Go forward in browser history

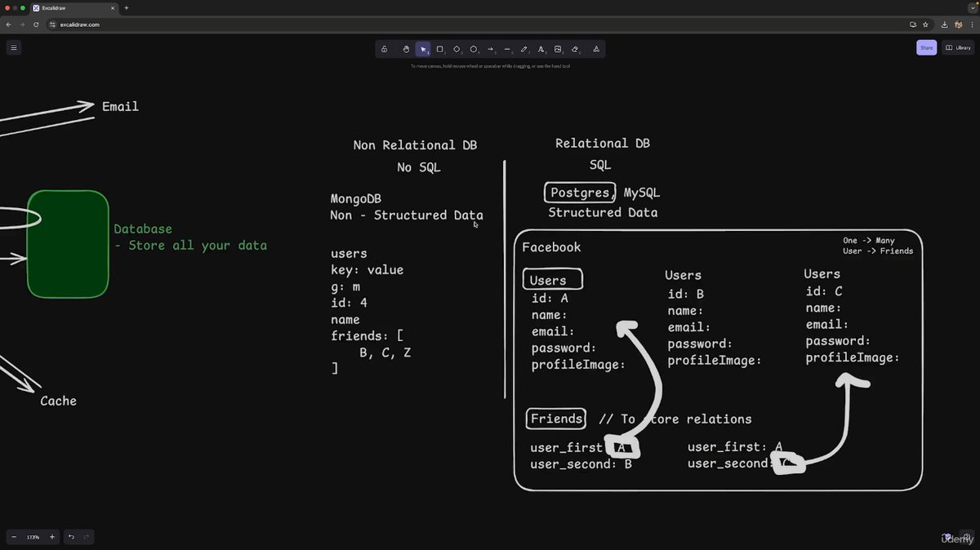[22, 24]
